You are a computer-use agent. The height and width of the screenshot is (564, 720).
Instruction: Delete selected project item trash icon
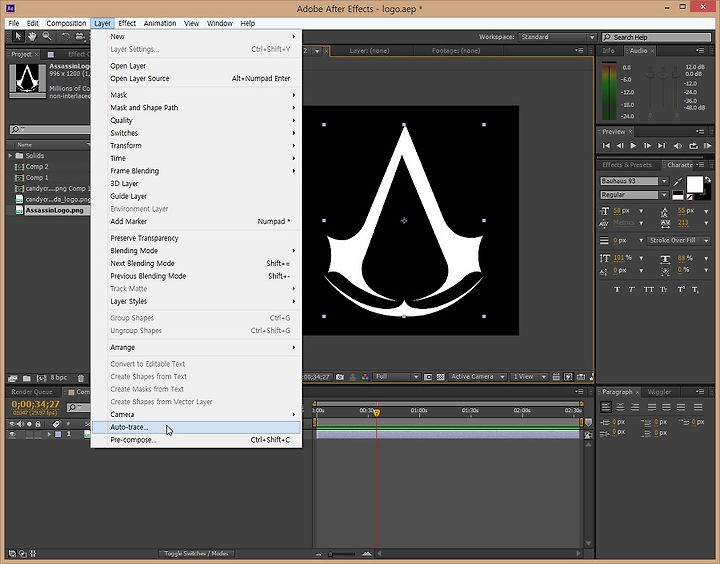pos(81,378)
